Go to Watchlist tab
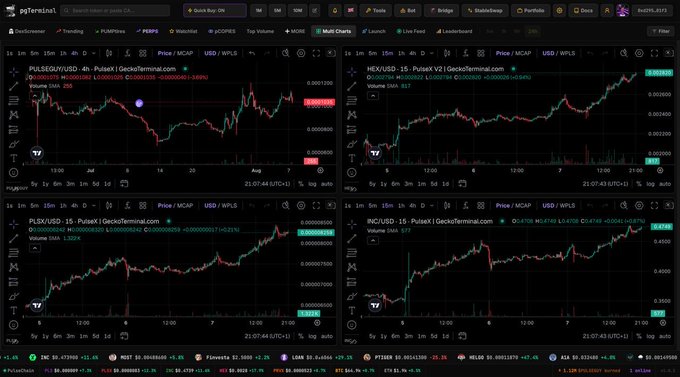 tap(183, 31)
